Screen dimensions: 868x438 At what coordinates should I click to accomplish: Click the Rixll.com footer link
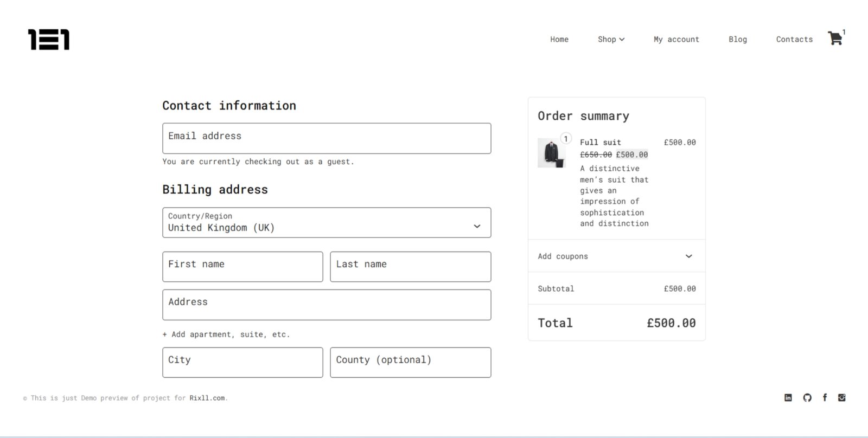tap(207, 398)
